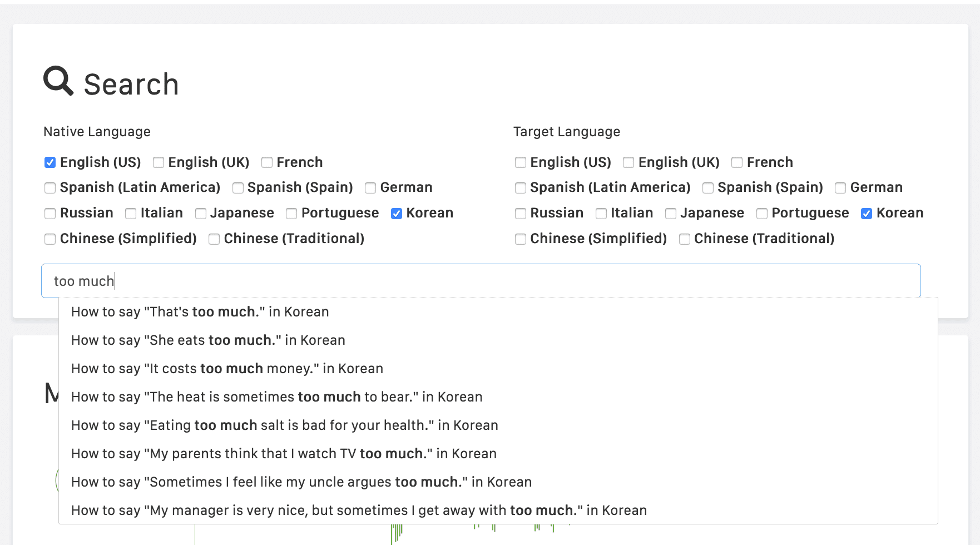Tick French as target language

click(737, 162)
